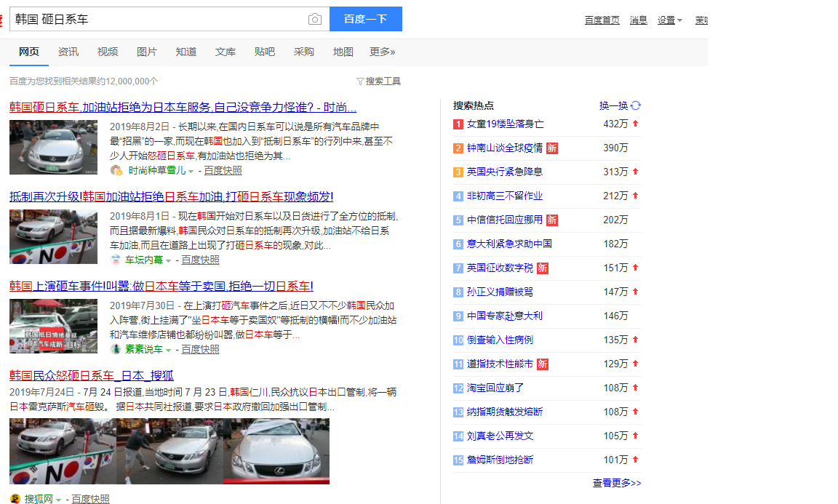838x504 pixels.
Task: Click the 新 badge next to 道指技术性熔断
Action: (x=543, y=364)
